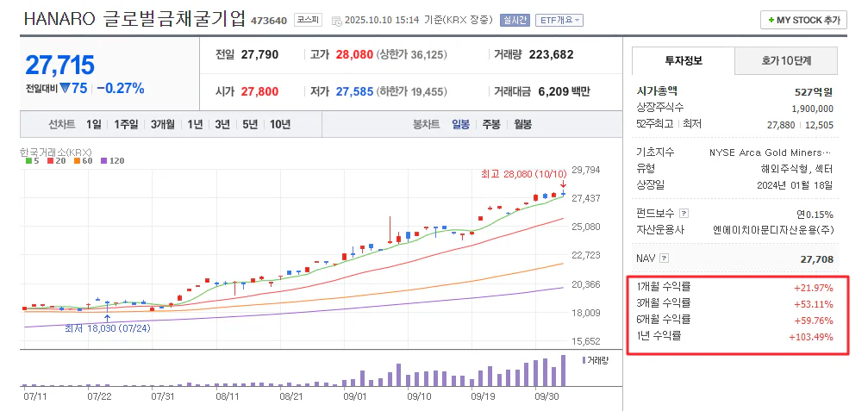The image size is (868, 411).
Task: Click the clock icon beside the timestamp
Action: 336,20
